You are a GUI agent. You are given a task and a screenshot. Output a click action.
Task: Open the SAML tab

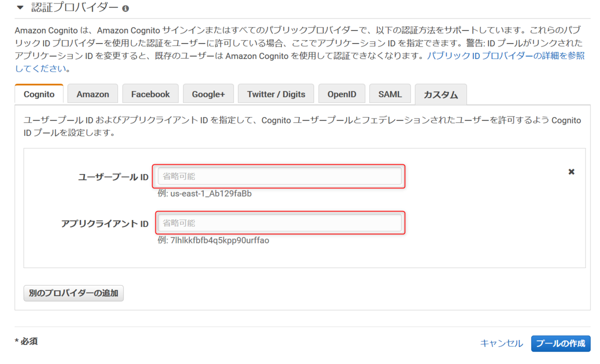[x=390, y=94]
